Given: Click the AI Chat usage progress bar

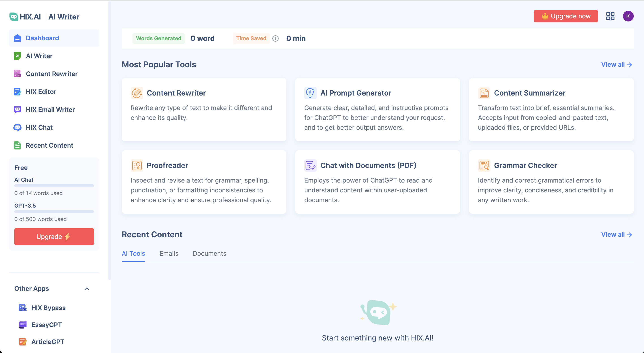Looking at the screenshot, I should pyautogui.click(x=54, y=186).
